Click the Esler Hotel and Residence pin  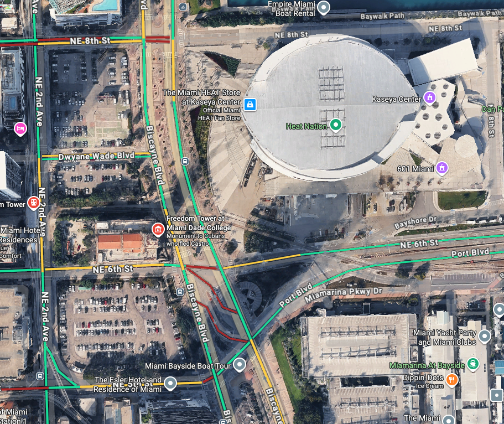[170, 383]
